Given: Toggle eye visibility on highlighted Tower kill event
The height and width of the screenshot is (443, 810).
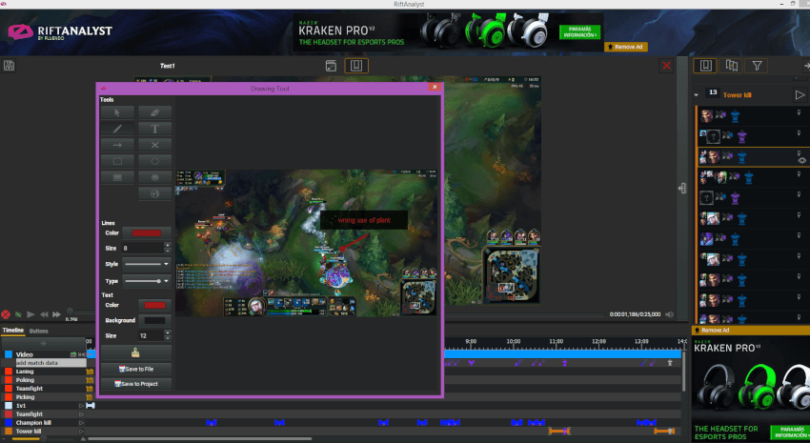Looking at the screenshot, I should (802, 161).
